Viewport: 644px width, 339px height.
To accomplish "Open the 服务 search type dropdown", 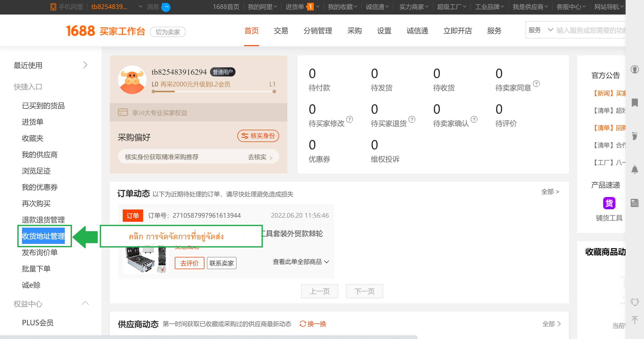I will (x=540, y=30).
